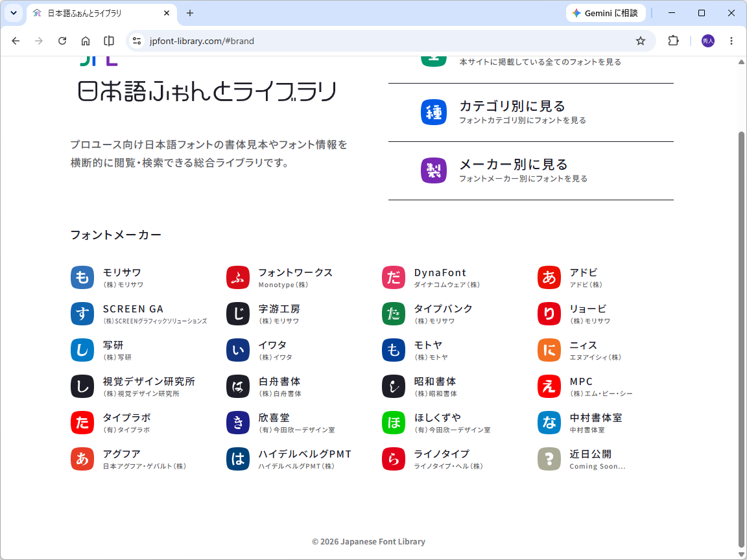Open the 白舟書体 brush は icon
This screenshot has height=560, width=747.
pyautogui.click(x=238, y=386)
